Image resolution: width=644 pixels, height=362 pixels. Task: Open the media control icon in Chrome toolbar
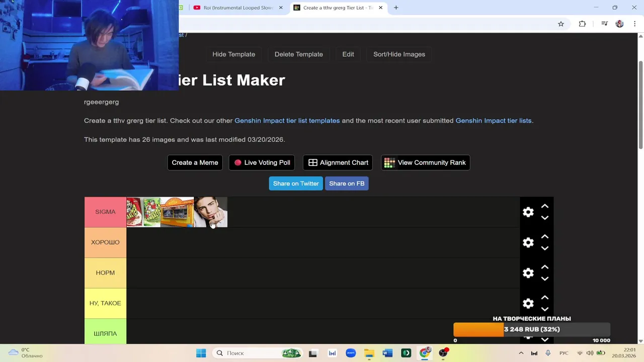tap(604, 24)
